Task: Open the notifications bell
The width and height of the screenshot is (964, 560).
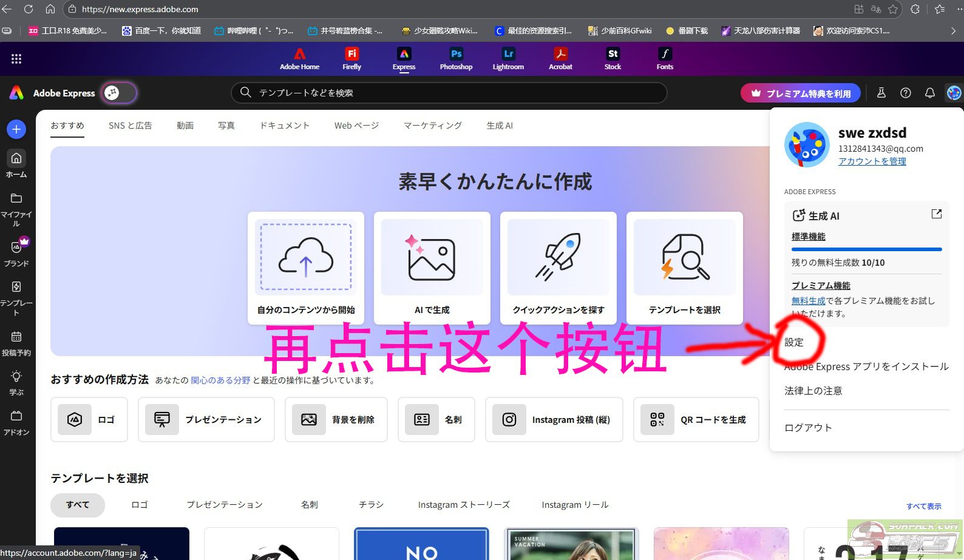Action: [x=929, y=93]
